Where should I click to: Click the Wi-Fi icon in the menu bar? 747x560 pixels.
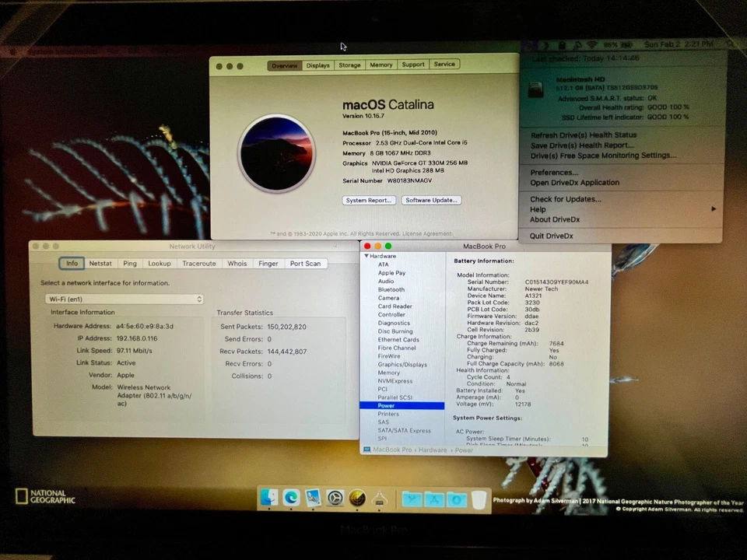(591, 44)
